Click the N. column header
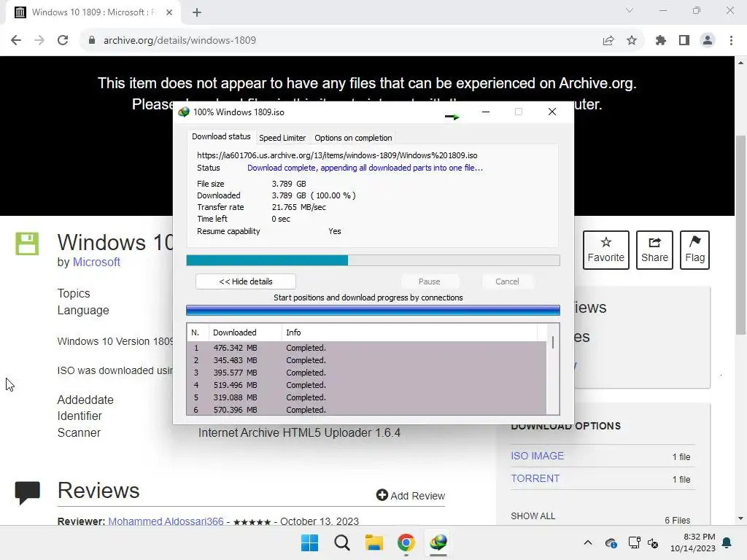The width and height of the screenshot is (747, 560). [198, 332]
